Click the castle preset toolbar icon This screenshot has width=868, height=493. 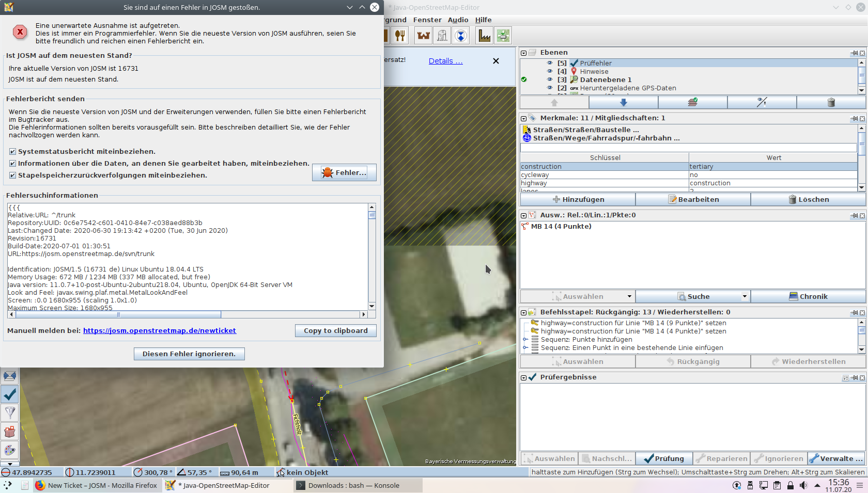pos(424,36)
